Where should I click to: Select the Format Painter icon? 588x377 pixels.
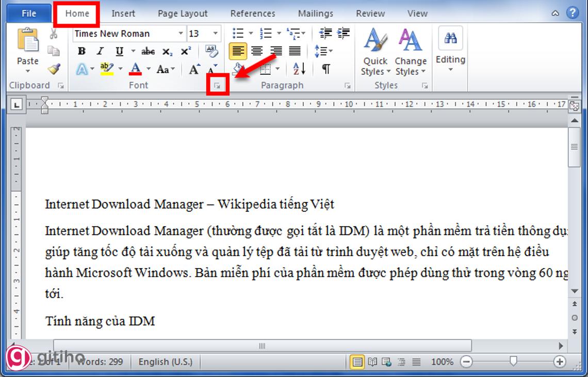point(54,68)
